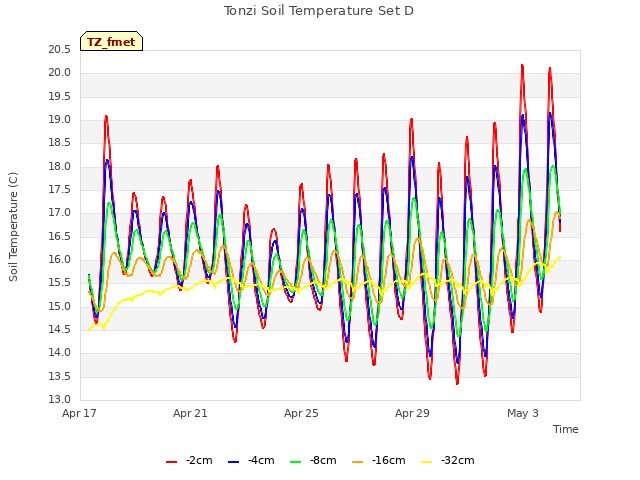Click the 20.0 y-axis tick label
Screen dimensions: 640x480
click(60, 73)
